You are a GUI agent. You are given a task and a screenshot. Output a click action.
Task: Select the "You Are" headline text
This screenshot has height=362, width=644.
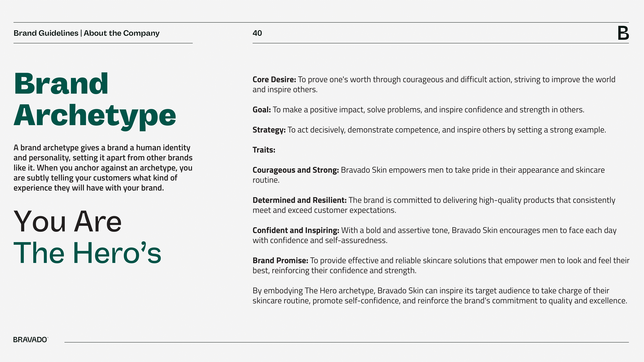pos(67,221)
